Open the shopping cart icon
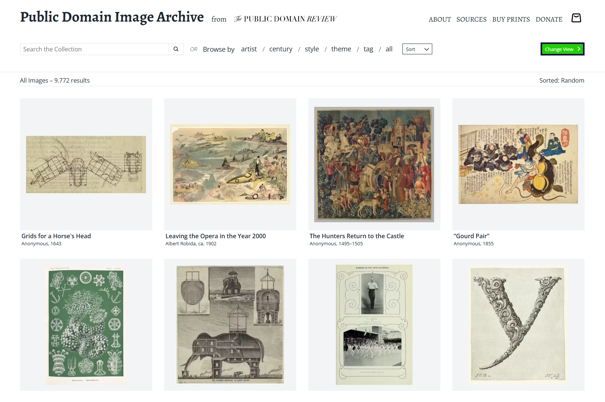 coord(576,18)
